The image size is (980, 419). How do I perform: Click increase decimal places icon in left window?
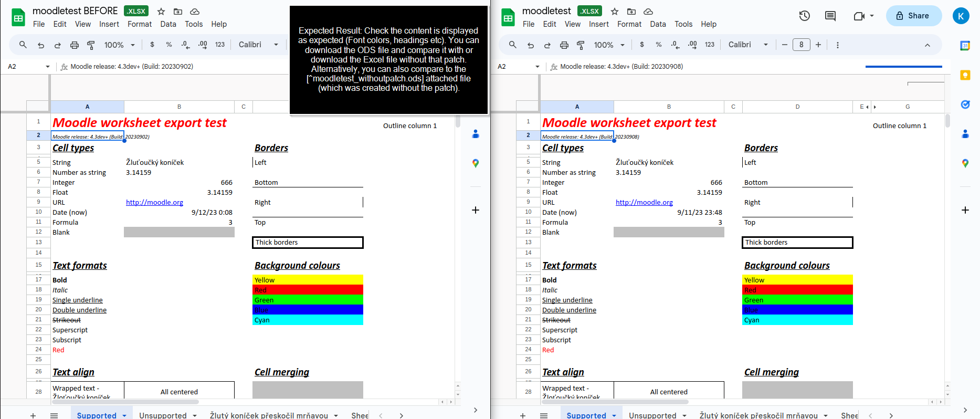pos(203,45)
